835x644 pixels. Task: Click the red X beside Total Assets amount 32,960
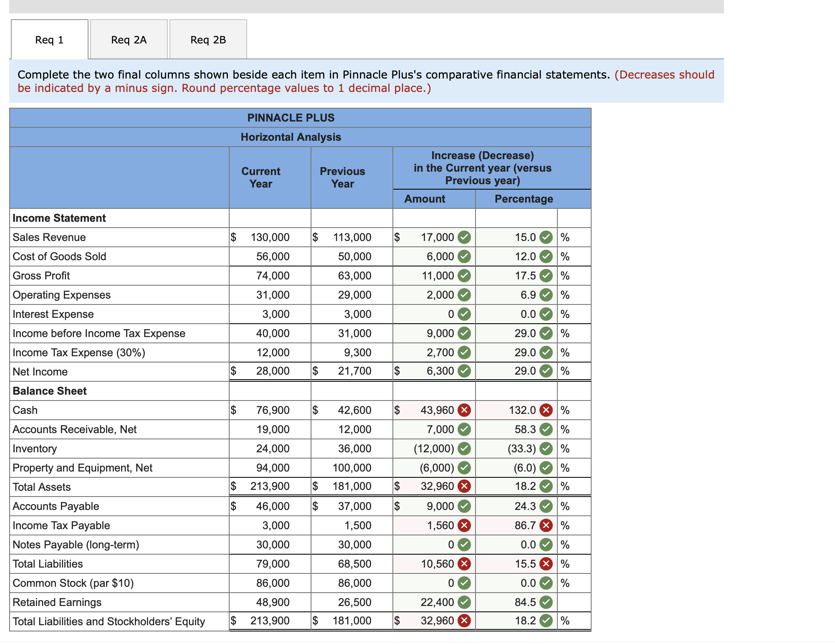coord(465,486)
